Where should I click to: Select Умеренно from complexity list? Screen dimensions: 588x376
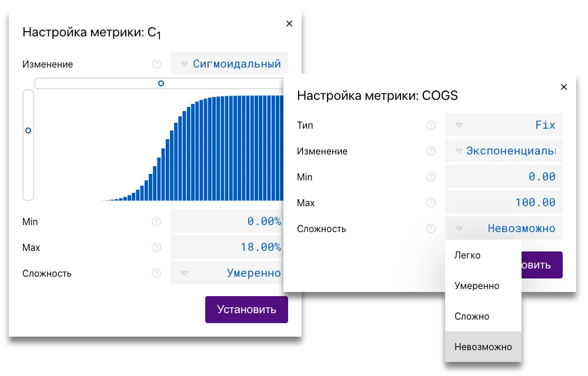pos(483,286)
